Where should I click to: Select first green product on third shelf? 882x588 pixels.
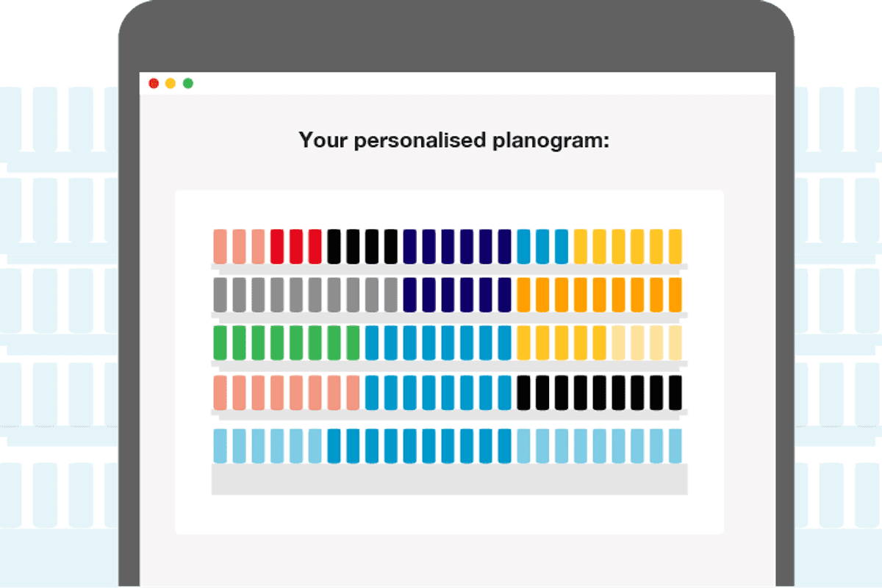coord(220,343)
